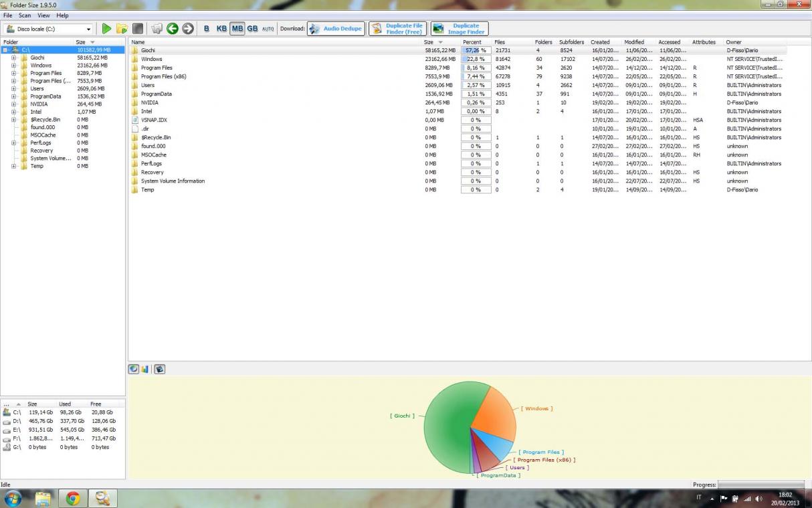Image resolution: width=812 pixels, height=508 pixels.
Task: Open Chrome from the Windows taskbar
Action: click(x=73, y=499)
